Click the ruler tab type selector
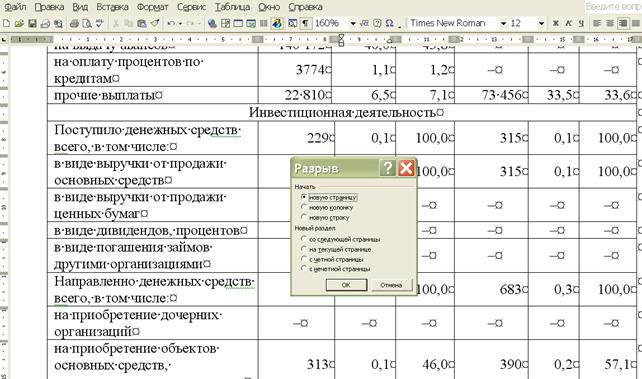642x379 pixels. [4, 40]
